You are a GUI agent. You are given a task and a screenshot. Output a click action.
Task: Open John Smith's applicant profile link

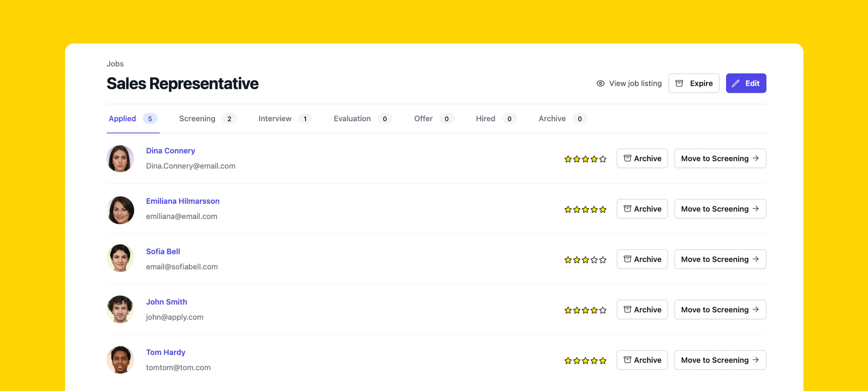click(166, 302)
